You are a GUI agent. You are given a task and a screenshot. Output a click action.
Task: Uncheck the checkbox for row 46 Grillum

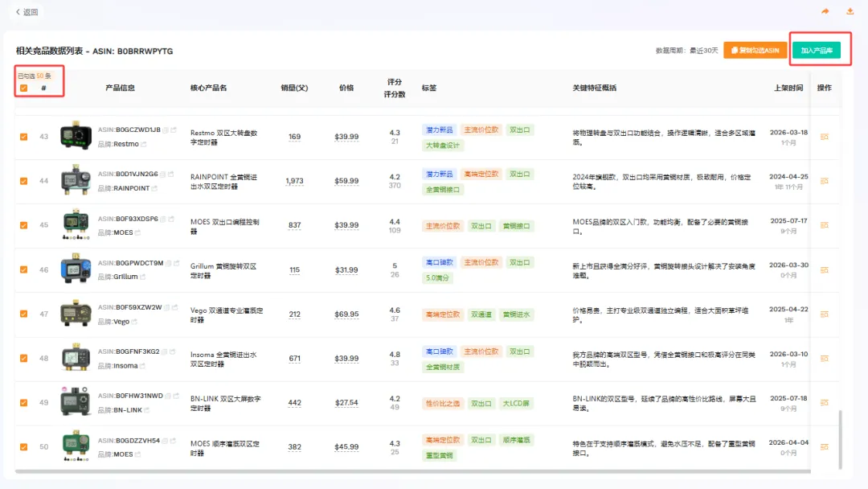24,269
